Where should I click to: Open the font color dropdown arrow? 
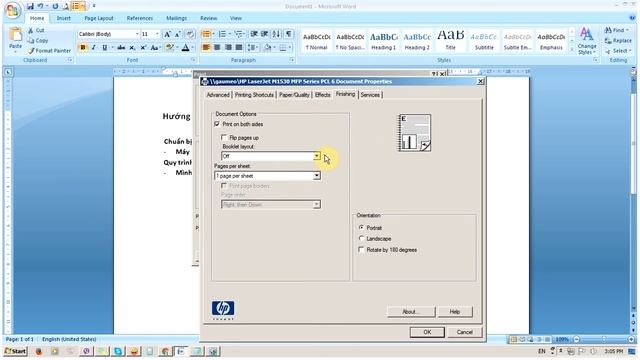tap(192, 48)
